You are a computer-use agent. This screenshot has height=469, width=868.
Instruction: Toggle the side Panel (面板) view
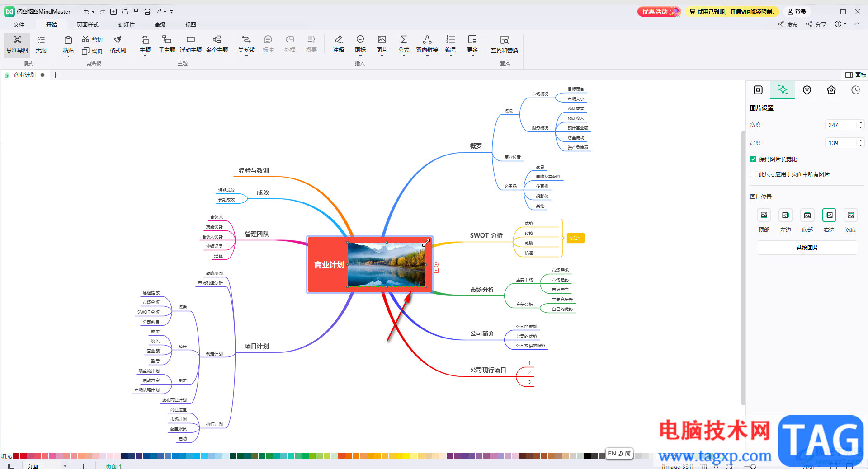pyautogui.click(x=856, y=75)
